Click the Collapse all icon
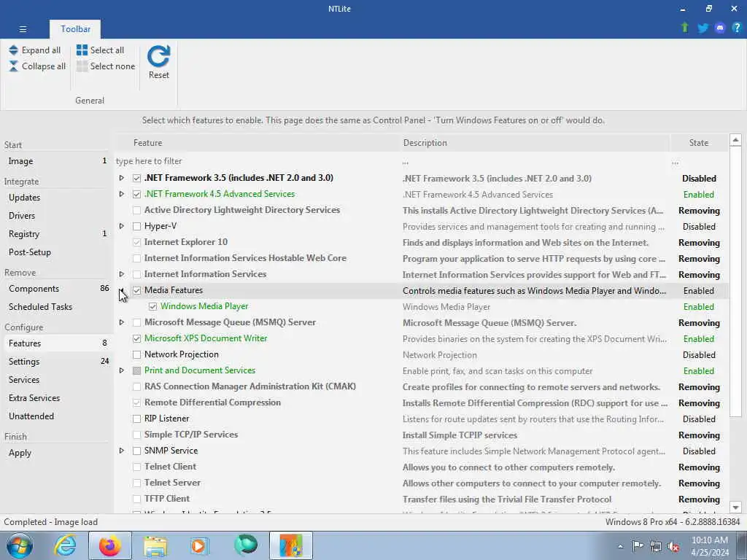 click(x=13, y=66)
